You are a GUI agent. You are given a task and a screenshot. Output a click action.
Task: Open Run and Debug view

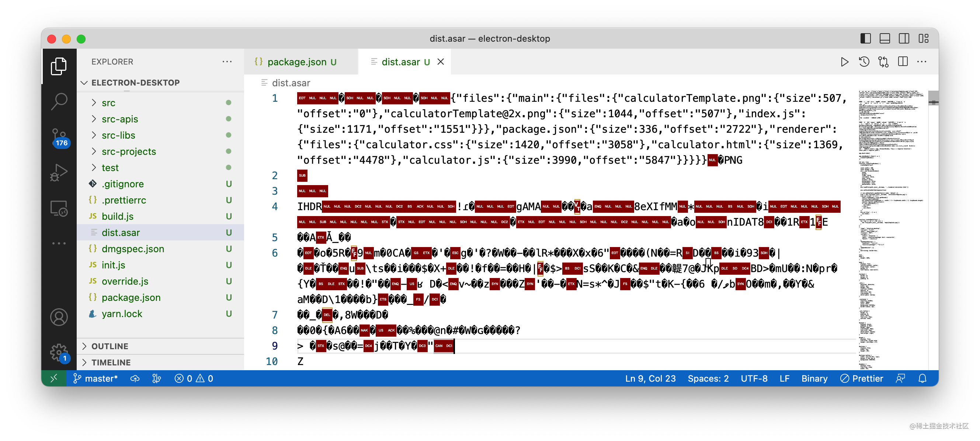pos(59,172)
